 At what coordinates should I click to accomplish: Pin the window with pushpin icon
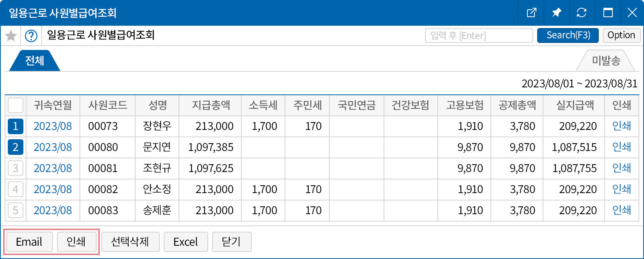557,13
